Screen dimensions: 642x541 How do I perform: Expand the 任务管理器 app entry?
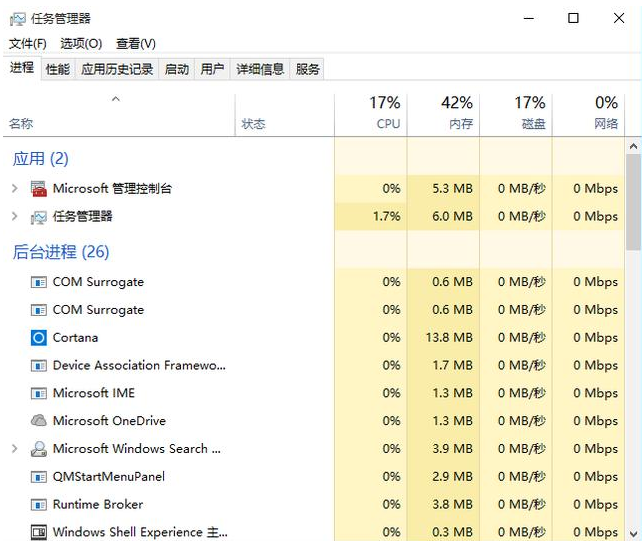click(x=15, y=216)
